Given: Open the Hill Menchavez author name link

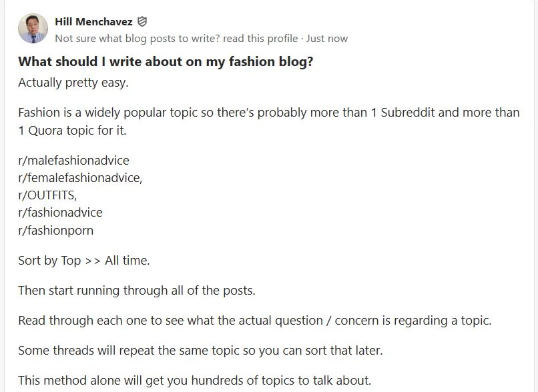Looking at the screenshot, I should 93,22.
